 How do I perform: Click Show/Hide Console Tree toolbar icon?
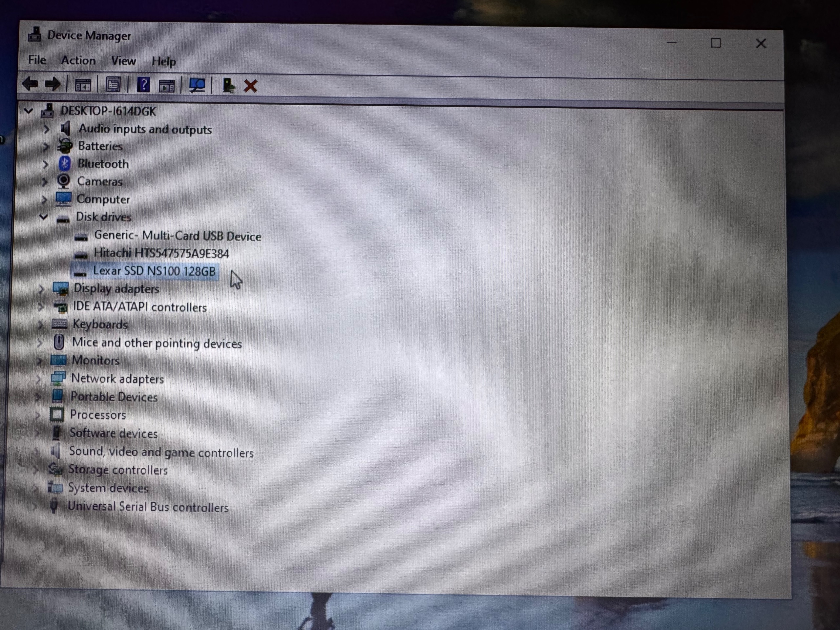tap(83, 85)
